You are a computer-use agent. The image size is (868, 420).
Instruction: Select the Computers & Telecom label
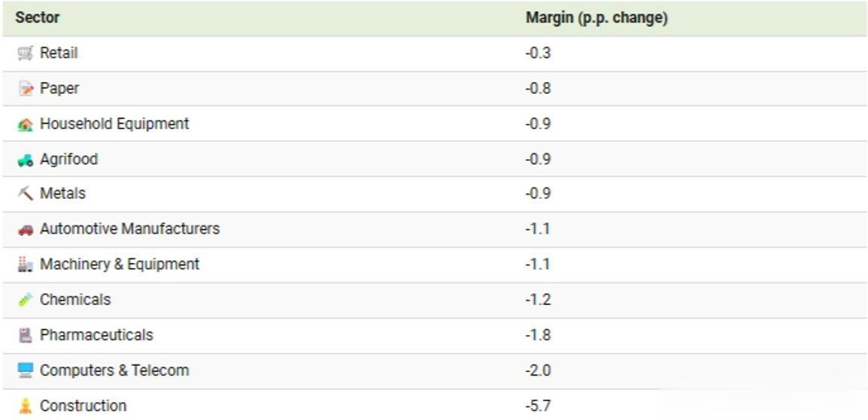[114, 370]
